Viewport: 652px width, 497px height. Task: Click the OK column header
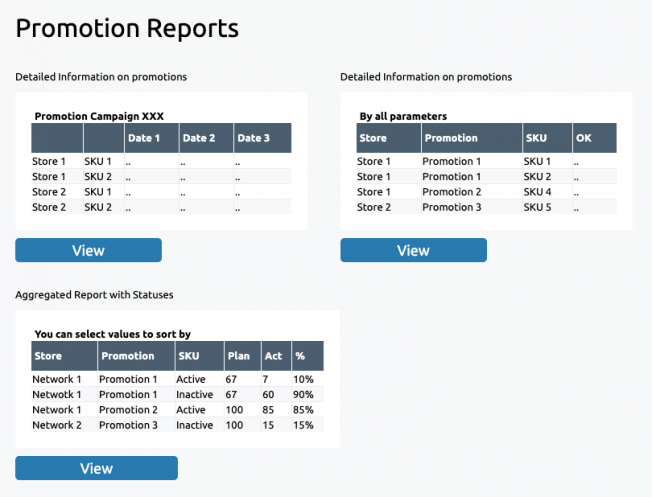595,138
